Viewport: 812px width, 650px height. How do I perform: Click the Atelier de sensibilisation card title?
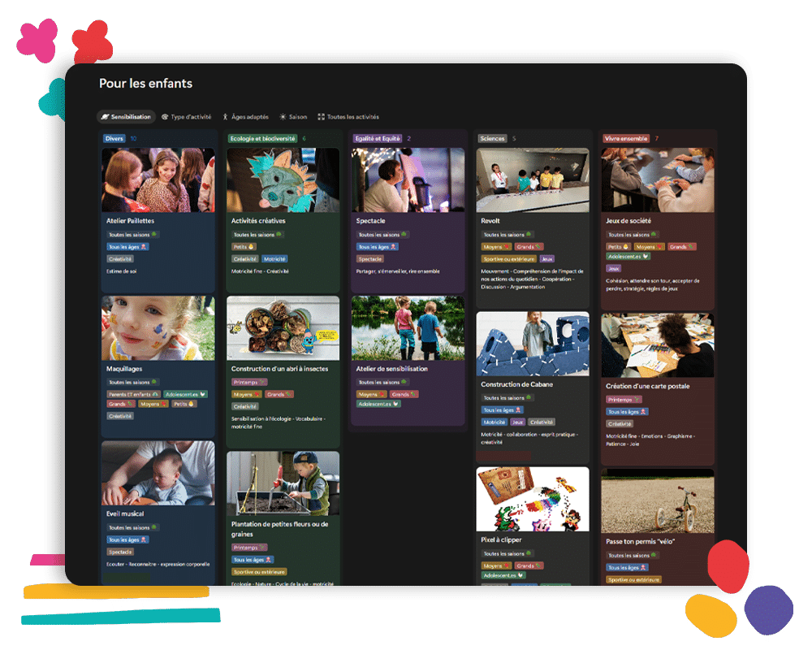point(391,369)
